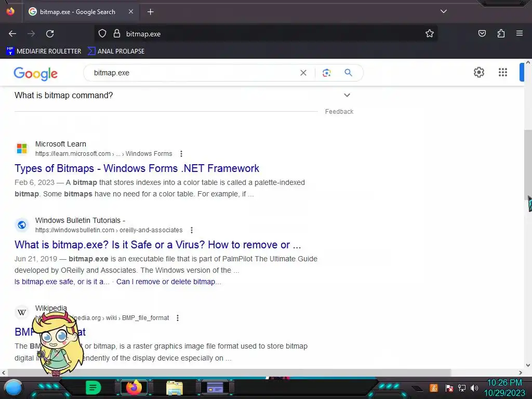Click the Firefox icon in the taskbar
This screenshot has width=532, height=399.
coord(134,388)
